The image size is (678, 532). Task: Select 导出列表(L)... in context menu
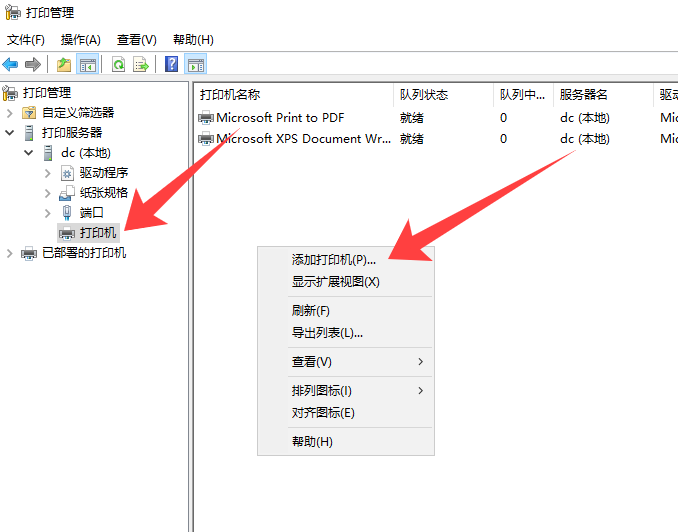[x=327, y=332]
